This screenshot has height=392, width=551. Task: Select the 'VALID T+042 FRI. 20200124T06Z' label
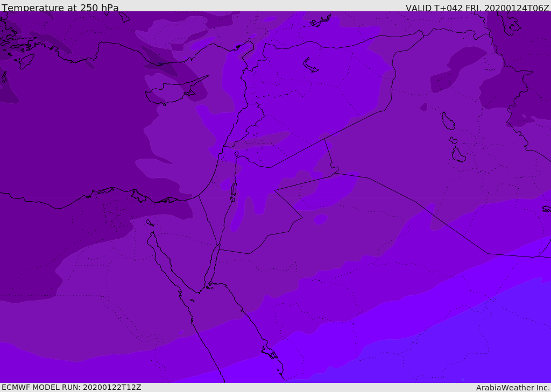pyautogui.click(x=477, y=8)
